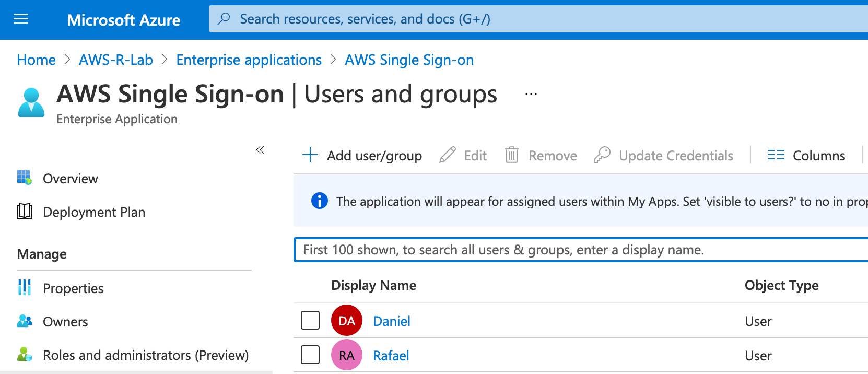Click the Edit toolbar label
868x374 pixels.
(475, 155)
